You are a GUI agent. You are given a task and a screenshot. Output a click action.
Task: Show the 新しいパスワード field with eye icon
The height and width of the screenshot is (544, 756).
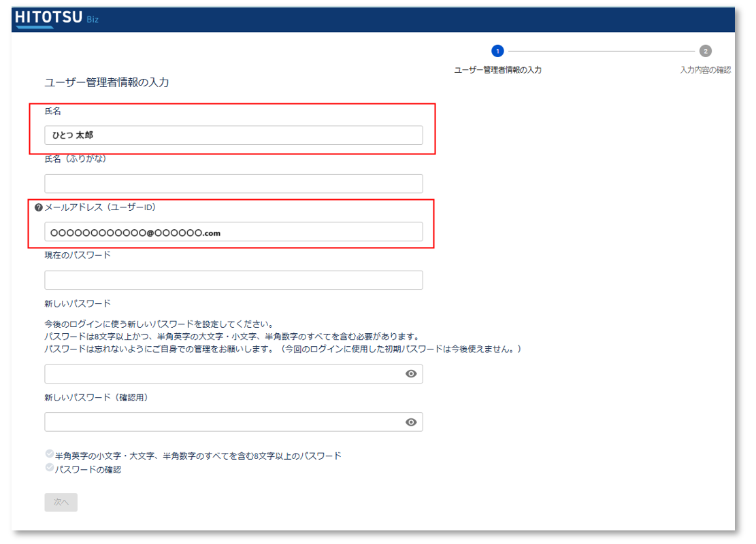(410, 374)
